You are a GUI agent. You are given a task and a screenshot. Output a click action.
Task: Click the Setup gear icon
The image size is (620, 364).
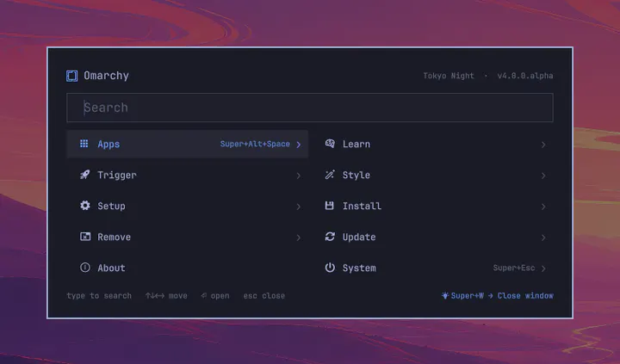pyautogui.click(x=85, y=206)
